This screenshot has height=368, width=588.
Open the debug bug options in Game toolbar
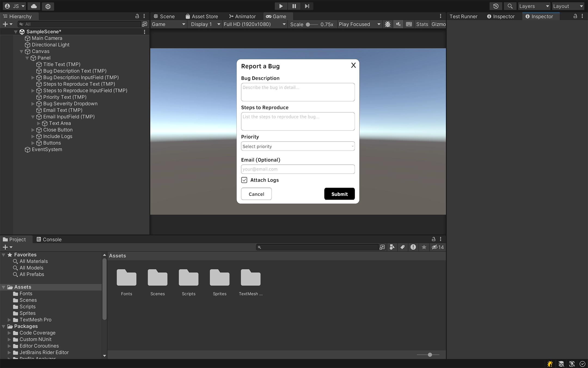coord(388,24)
